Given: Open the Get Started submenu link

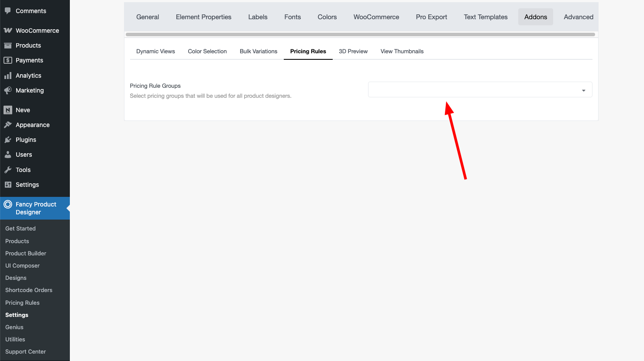Looking at the screenshot, I should pos(21,228).
